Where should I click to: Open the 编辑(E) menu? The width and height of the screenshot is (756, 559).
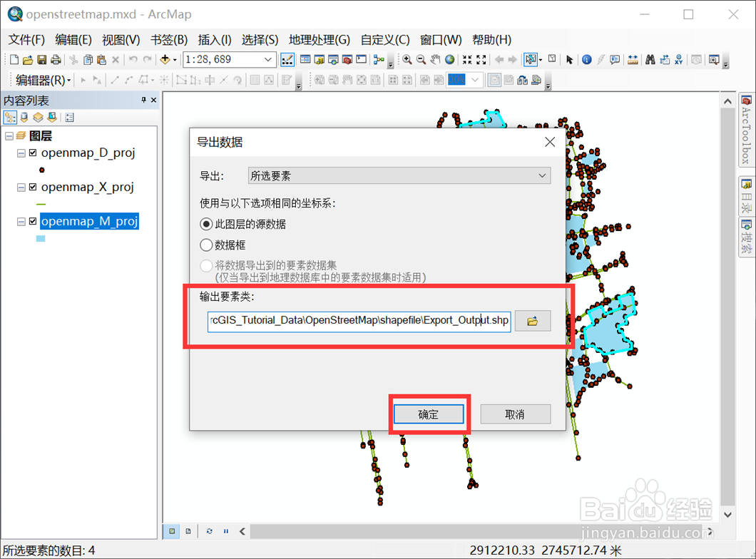click(x=73, y=39)
